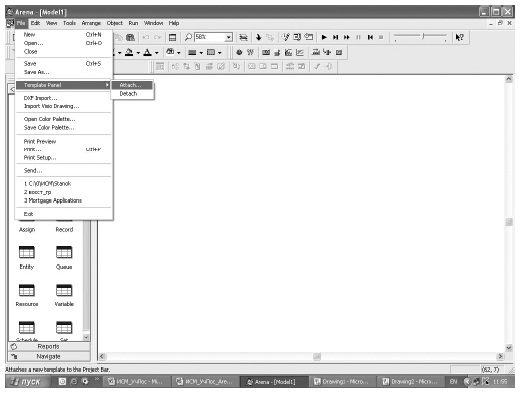The image size is (521, 398).
Task: Click the Layers toolbar icon
Action: coord(244,37)
